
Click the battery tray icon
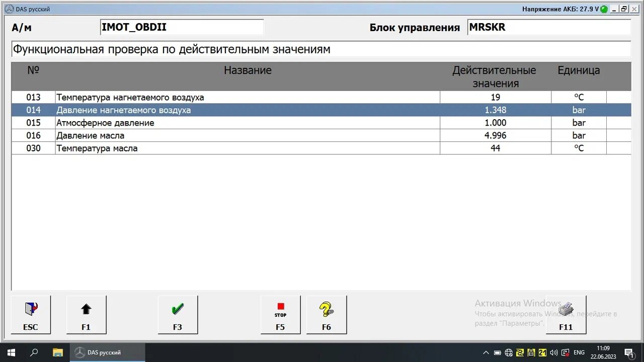[498, 352]
